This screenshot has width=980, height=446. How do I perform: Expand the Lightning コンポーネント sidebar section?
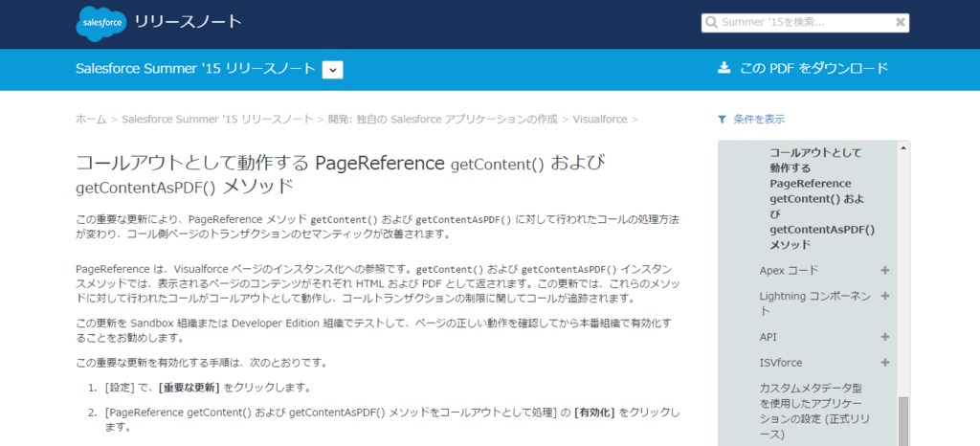coord(884,296)
